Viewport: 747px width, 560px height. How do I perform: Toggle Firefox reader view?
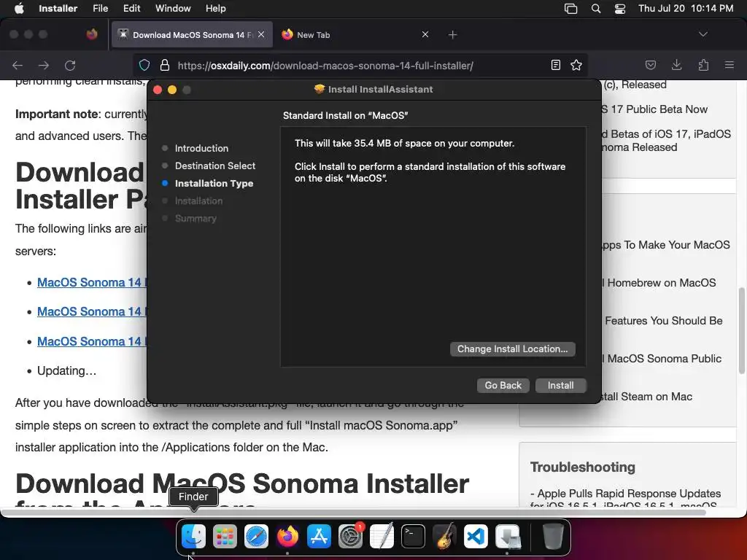555,65
